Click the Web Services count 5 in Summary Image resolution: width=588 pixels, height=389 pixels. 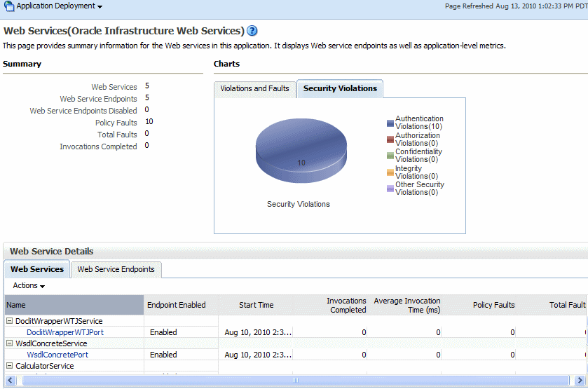[x=147, y=86]
